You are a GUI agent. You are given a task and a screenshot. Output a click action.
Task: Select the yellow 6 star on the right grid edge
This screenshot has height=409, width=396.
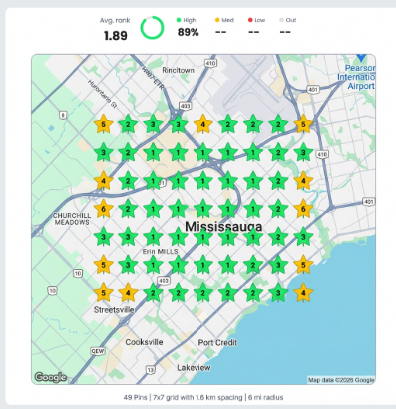[x=303, y=209]
